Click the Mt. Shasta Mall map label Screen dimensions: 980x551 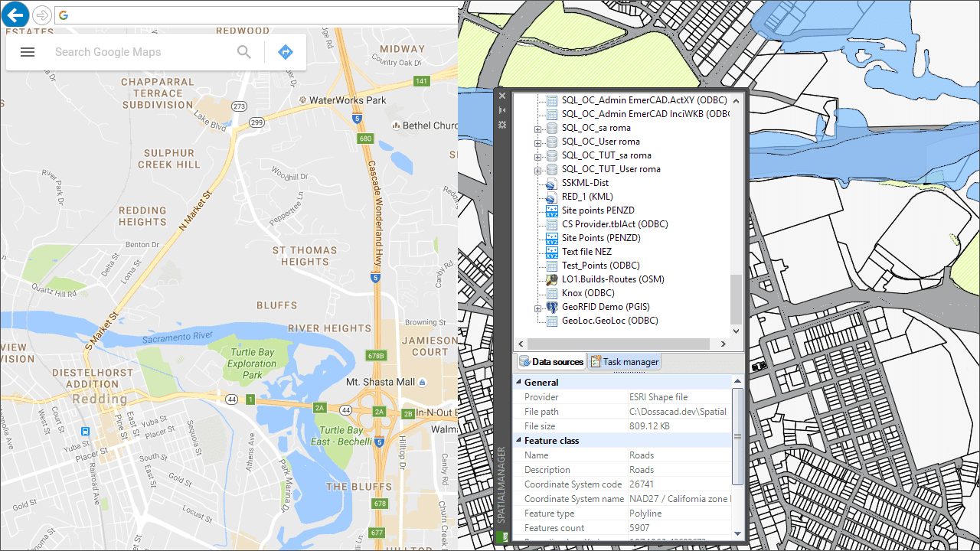(x=381, y=382)
